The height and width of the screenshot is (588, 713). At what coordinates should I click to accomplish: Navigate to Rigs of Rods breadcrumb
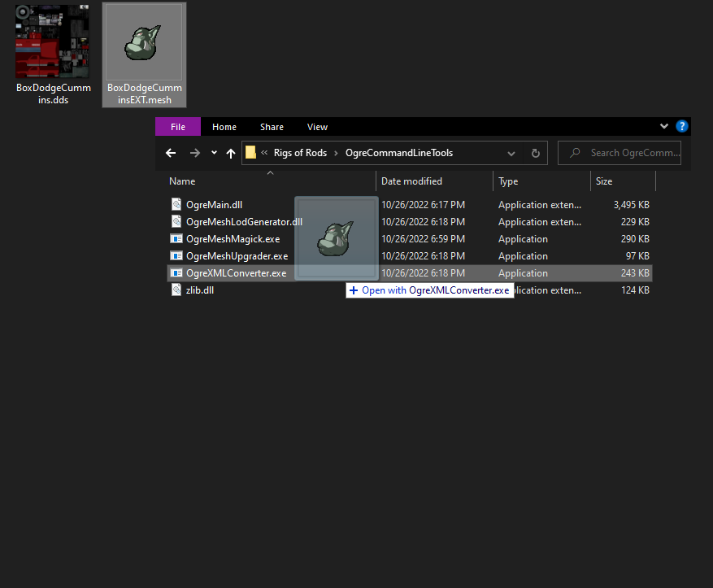point(300,153)
